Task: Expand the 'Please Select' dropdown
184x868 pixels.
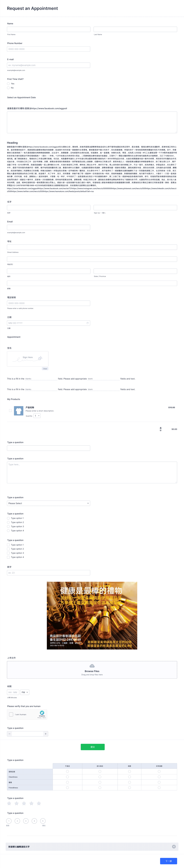Action: pyautogui.click(x=49, y=503)
